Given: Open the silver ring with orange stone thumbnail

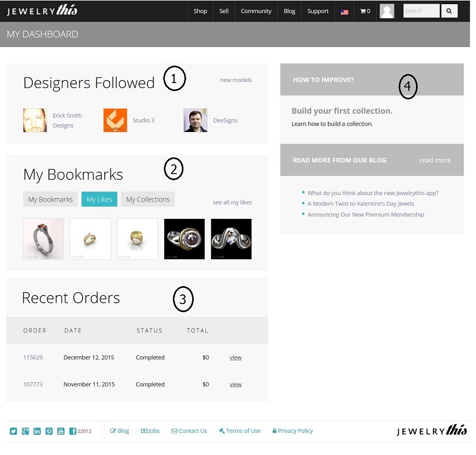Looking at the screenshot, I should 43,239.
